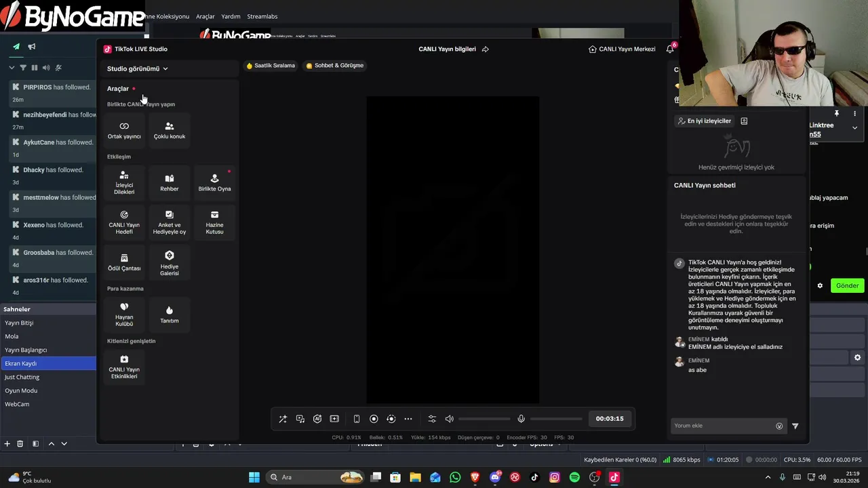Click the replay capture icon
Viewport: 868px width, 488px height.
391,419
